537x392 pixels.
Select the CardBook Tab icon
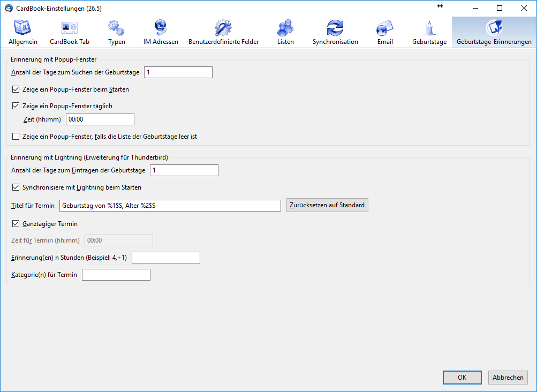[70, 27]
